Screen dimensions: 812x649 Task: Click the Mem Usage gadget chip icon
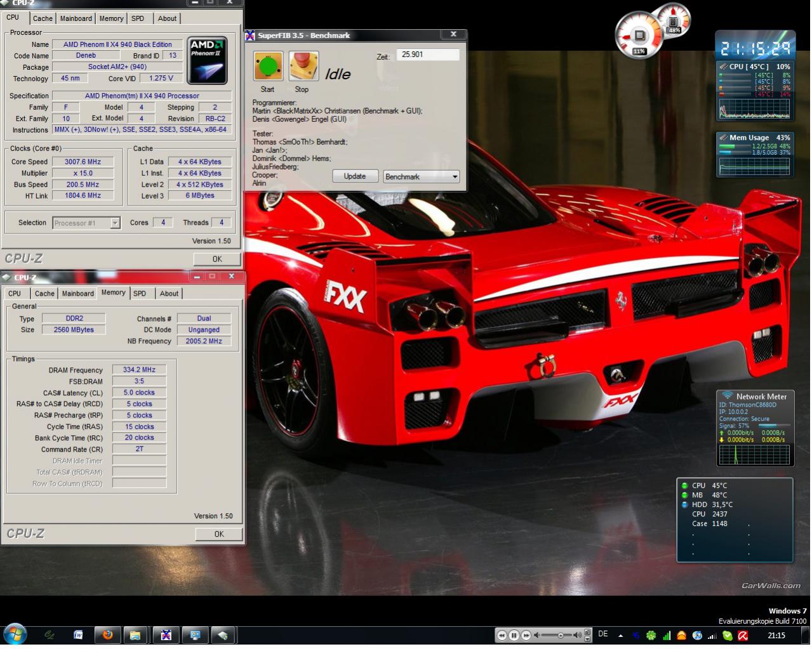coord(722,137)
